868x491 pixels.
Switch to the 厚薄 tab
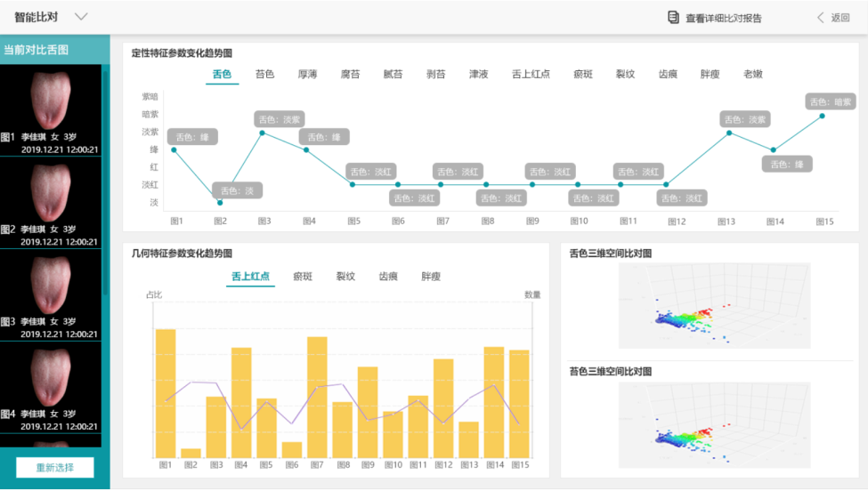(307, 74)
